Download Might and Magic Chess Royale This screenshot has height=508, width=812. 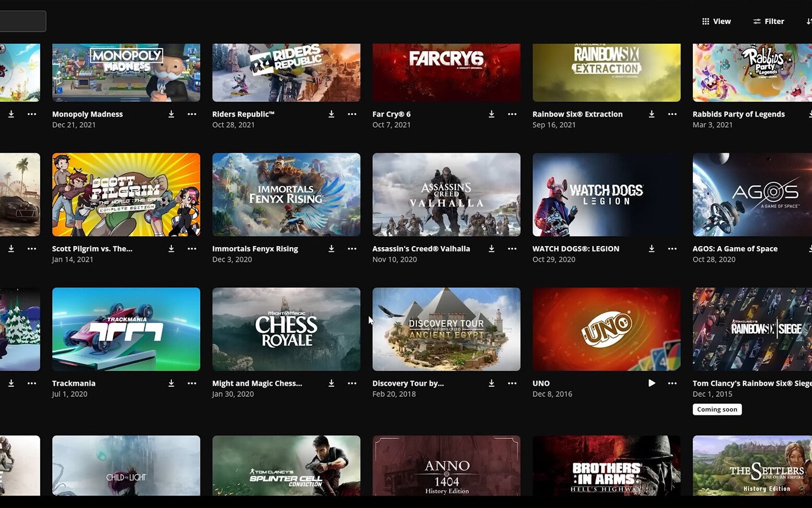(x=331, y=383)
